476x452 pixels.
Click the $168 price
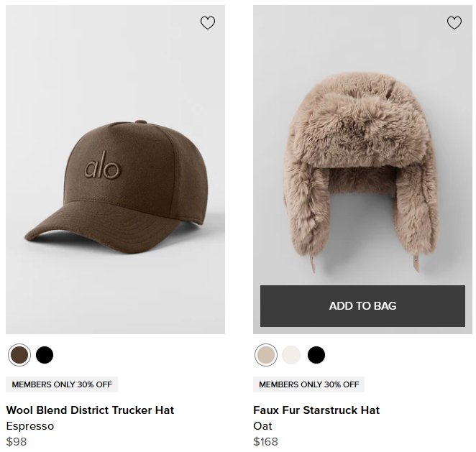265,441
